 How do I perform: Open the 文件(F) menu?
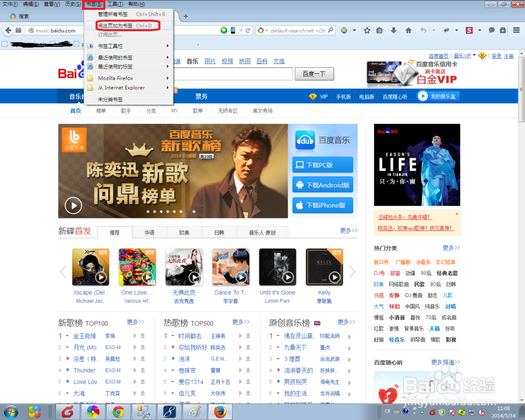(x=10, y=4)
